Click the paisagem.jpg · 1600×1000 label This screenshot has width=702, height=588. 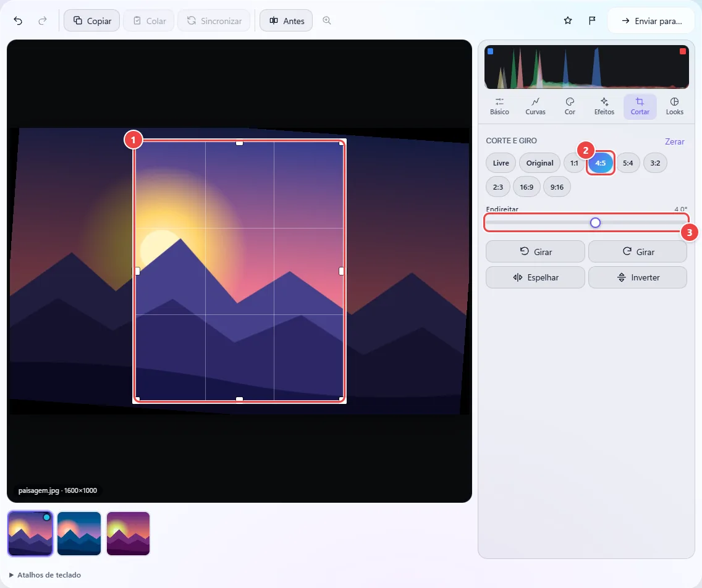point(57,490)
